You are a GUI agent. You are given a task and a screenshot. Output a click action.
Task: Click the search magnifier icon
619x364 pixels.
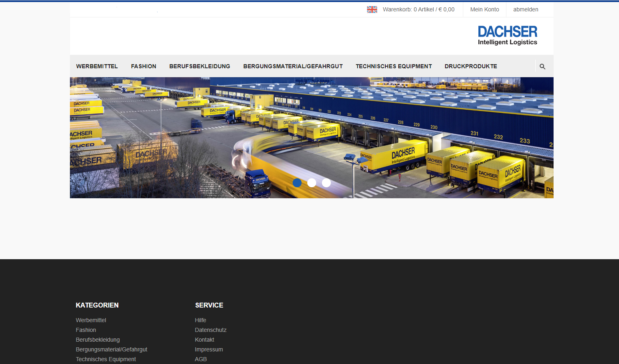542,67
